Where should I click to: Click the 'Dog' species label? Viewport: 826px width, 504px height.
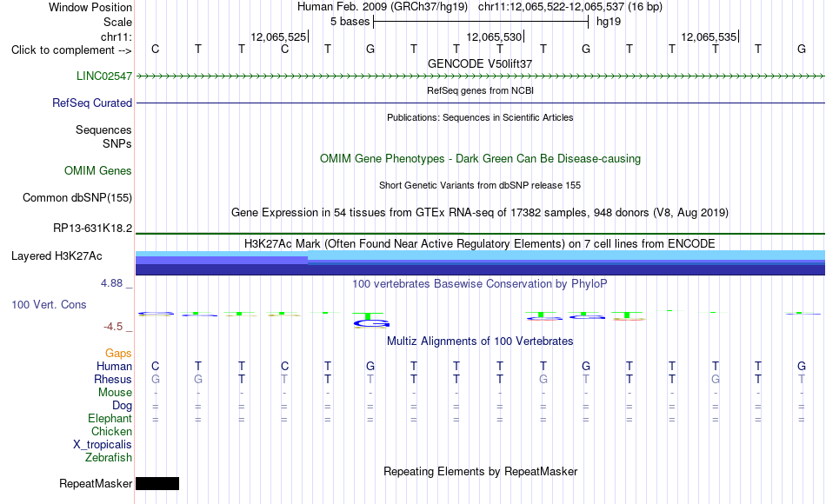[x=122, y=405]
